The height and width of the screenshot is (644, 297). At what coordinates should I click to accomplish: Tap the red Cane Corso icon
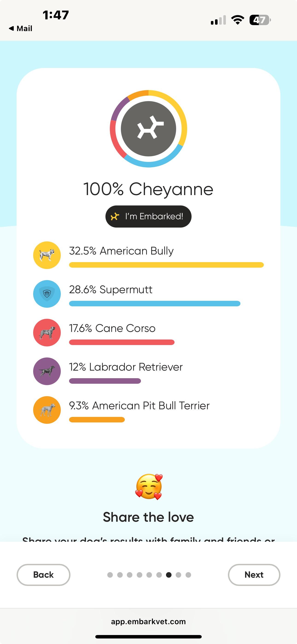coord(47,333)
